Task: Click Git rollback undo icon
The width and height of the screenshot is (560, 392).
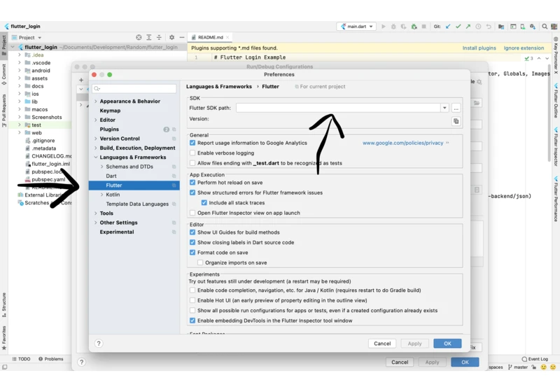Action: (489, 27)
